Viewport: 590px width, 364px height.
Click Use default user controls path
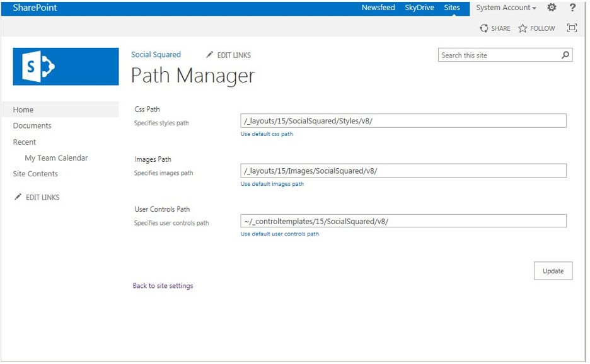click(280, 234)
